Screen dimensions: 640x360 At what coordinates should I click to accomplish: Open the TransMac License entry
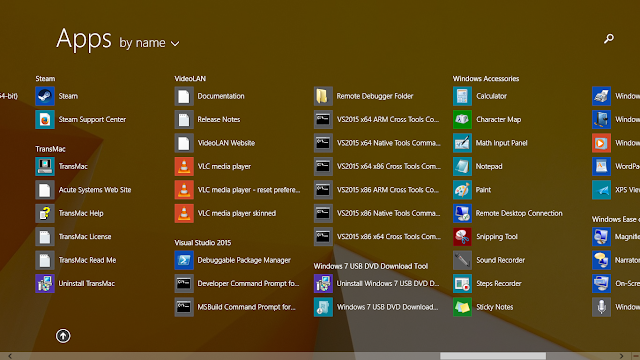coord(73,237)
